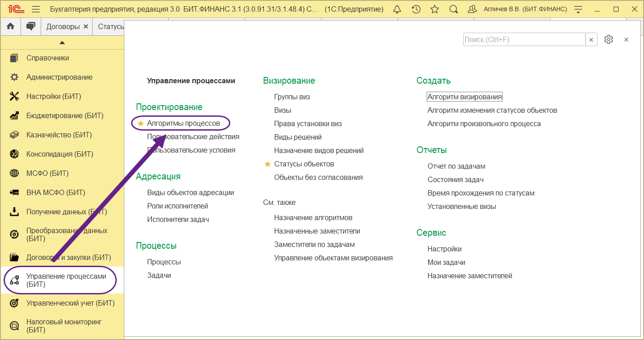Click the Управленческий учет target icon
This screenshot has width=644, height=340.
pyautogui.click(x=14, y=303)
